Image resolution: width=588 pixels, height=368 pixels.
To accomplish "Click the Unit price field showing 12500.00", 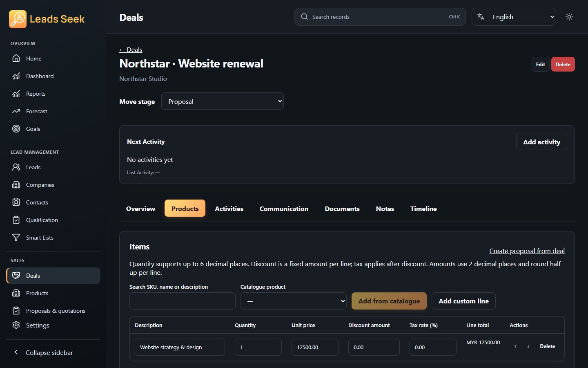I will pyautogui.click(x=315, y=347).
